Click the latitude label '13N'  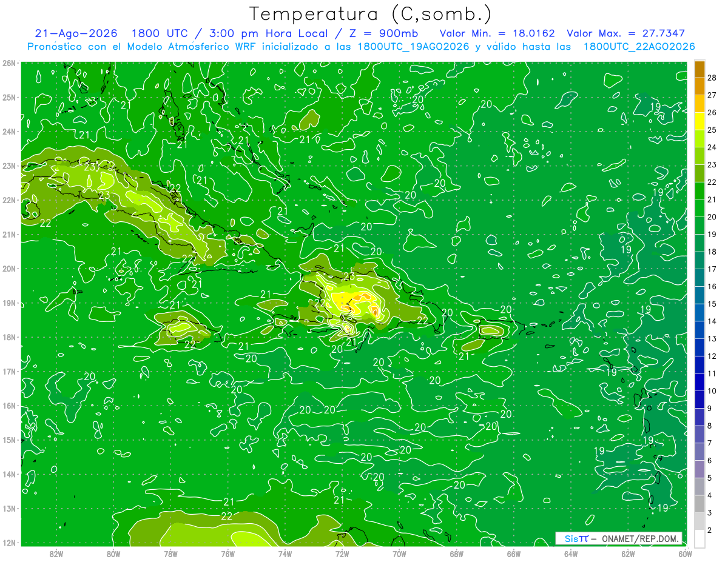coord(8,509)
